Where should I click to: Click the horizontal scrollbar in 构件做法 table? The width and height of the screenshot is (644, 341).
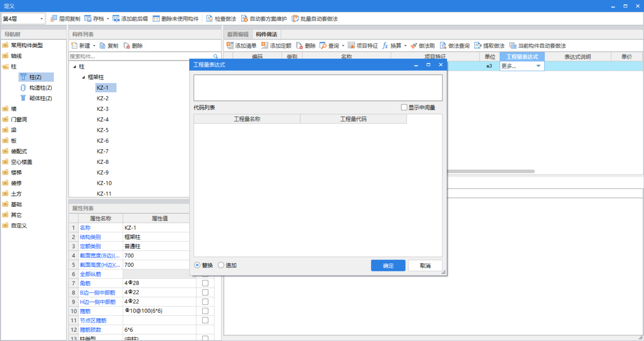point(491,171)
